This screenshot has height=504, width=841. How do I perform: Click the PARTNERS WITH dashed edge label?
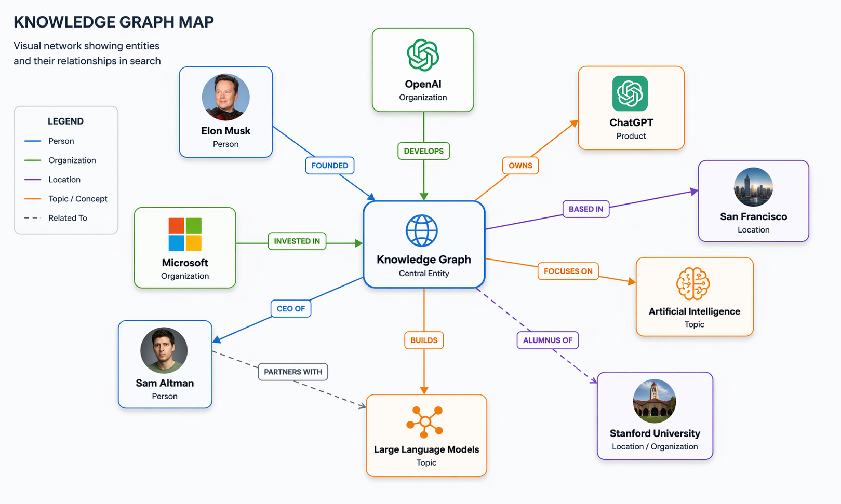[x=293, y=372]
